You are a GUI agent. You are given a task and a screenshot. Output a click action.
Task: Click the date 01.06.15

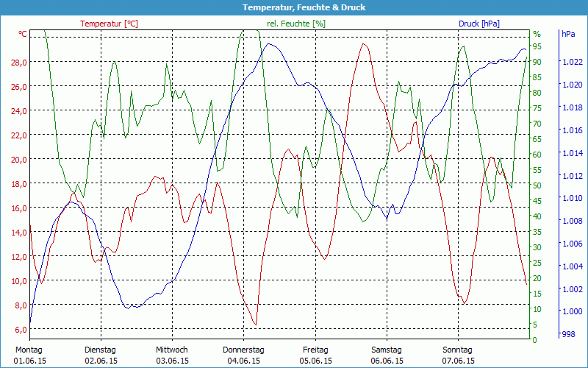point(30,361)
